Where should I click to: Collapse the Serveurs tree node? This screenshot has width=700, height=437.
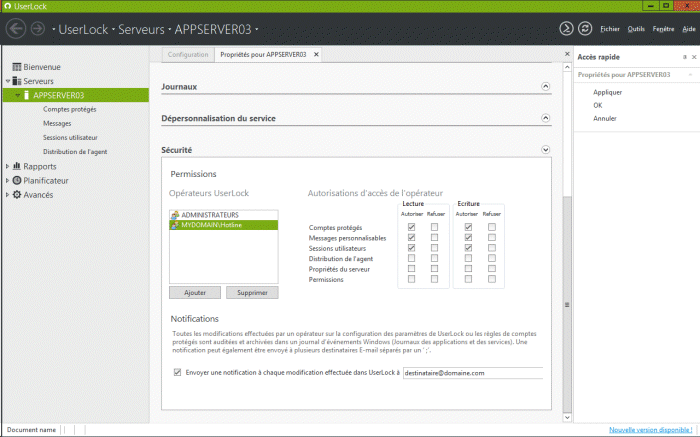8,81
